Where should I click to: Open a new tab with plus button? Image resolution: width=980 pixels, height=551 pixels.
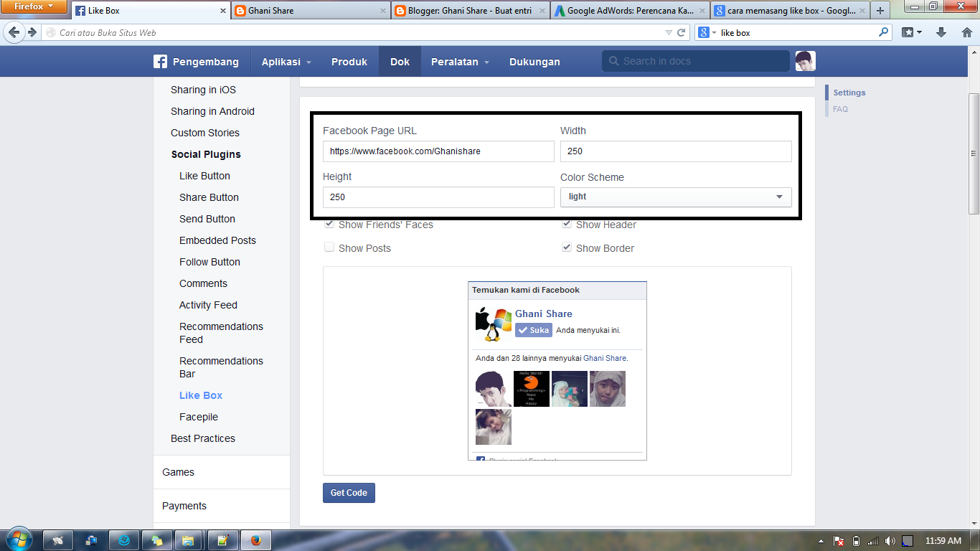[x=880, y=11]
